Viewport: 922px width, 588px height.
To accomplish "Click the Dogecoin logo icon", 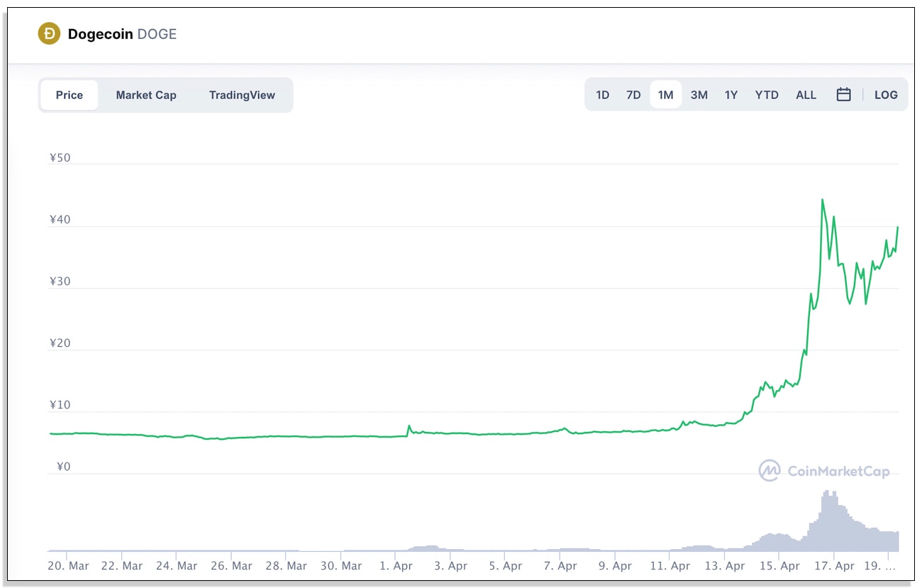I will pyautogui.click(x=49, y=33).
